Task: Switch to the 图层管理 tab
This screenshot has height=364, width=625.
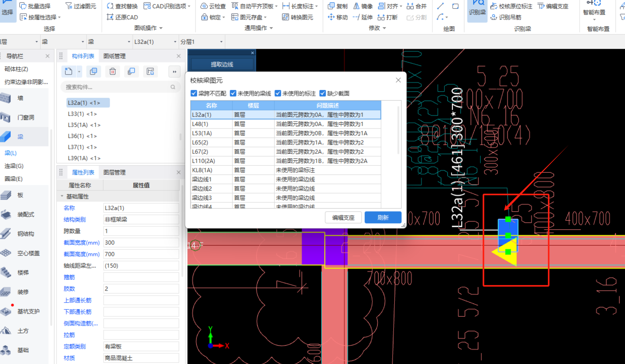Action: [114, 172]
